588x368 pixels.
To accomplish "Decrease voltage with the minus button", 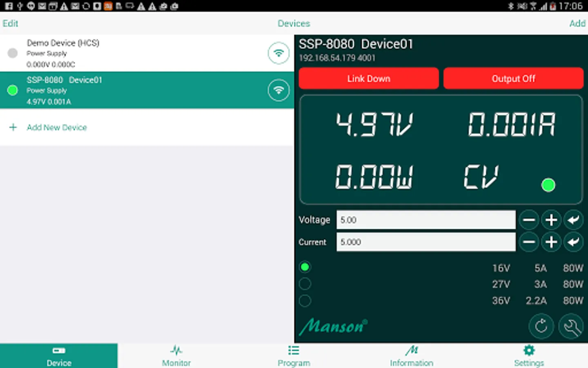I will click(529, 220).
